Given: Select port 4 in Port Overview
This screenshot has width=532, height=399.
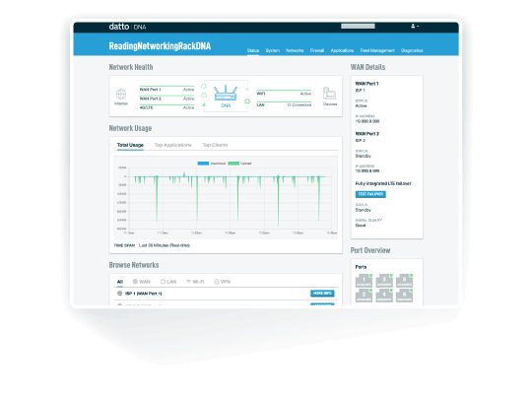Looking at the screenshot, I should click(384, 296).
